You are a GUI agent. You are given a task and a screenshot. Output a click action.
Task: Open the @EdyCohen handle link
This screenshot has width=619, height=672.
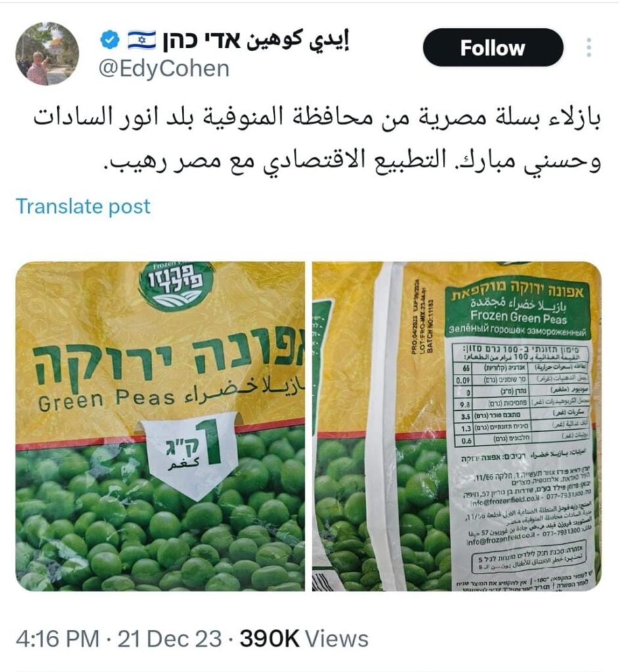[164, 68]
